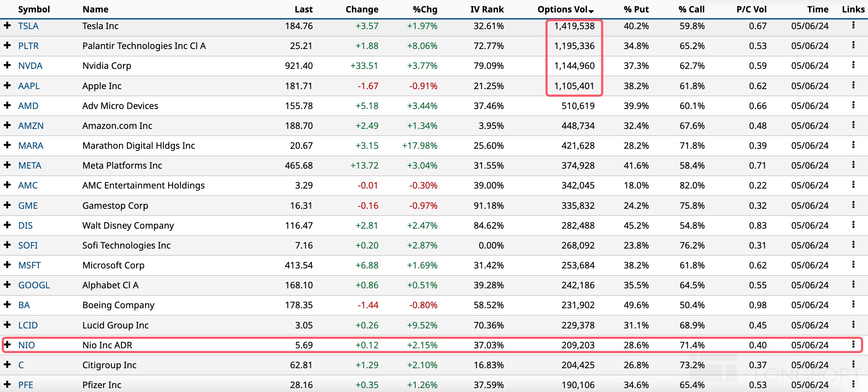Open the links menu for the AAPL row
This screenshot has width=868, height=392.
click(853, 85)
